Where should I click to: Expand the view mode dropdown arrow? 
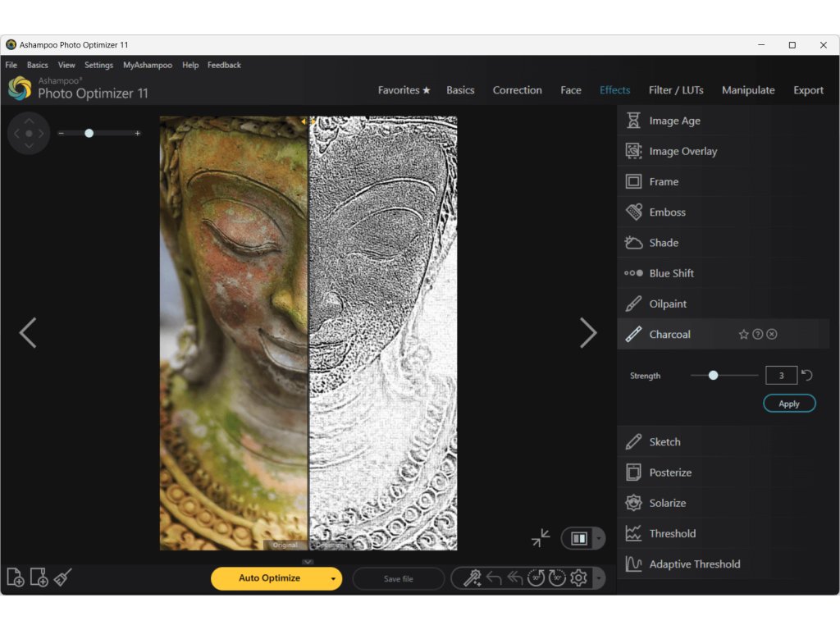598,539
